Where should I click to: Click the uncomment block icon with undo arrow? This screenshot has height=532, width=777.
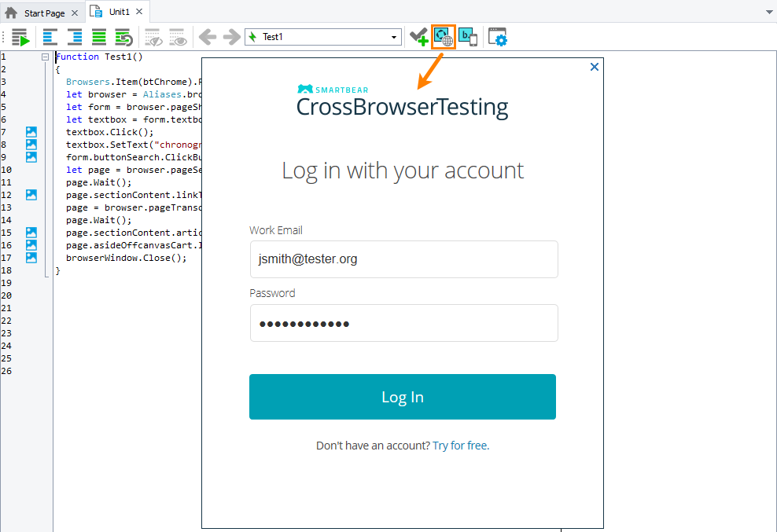coord(123,37)
